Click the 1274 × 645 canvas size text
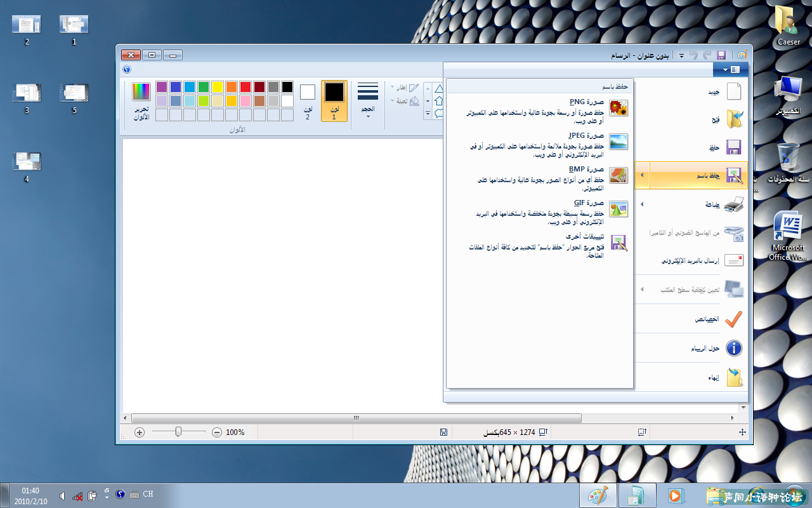 click(x=510, y=432)
